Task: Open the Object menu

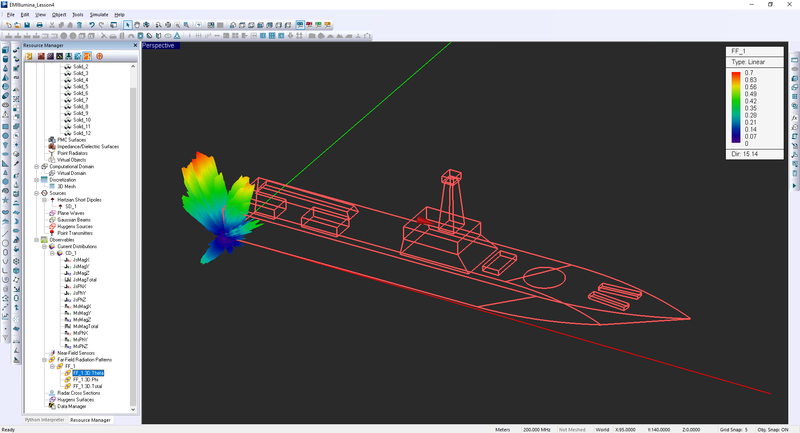Action: [59, 15]
